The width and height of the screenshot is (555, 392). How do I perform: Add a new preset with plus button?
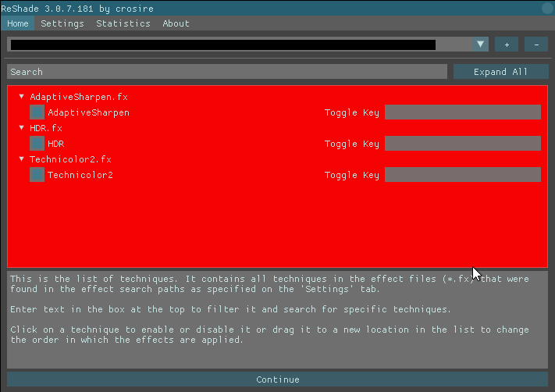507,45
